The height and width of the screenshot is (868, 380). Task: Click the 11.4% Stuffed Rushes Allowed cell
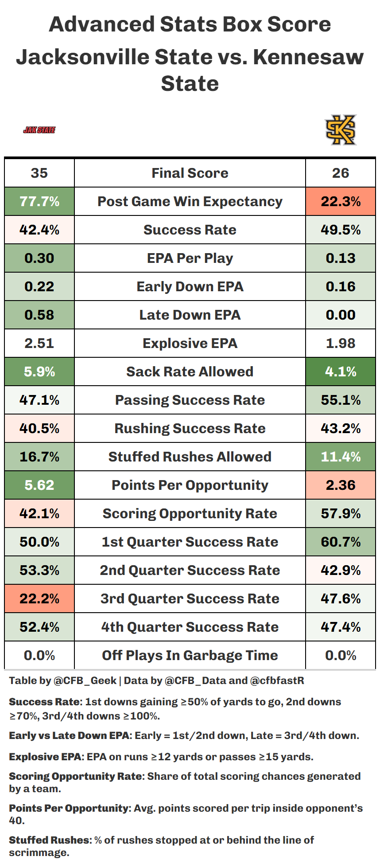(x=341, y=457)
